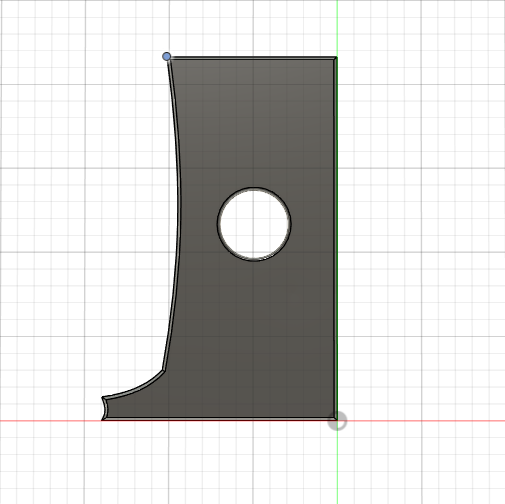Screen dimensions: 505x504
Task: Pick the long curved left edge of the body
Action: point(179,213)
